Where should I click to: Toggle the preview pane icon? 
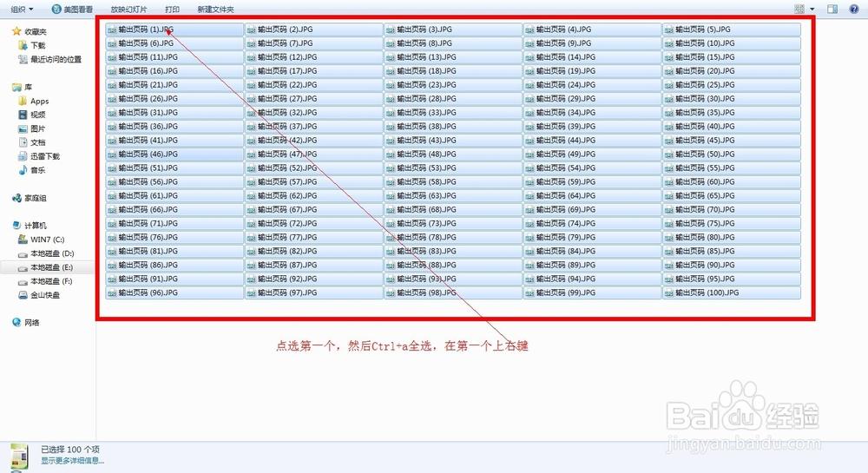[x=832, y=9]
